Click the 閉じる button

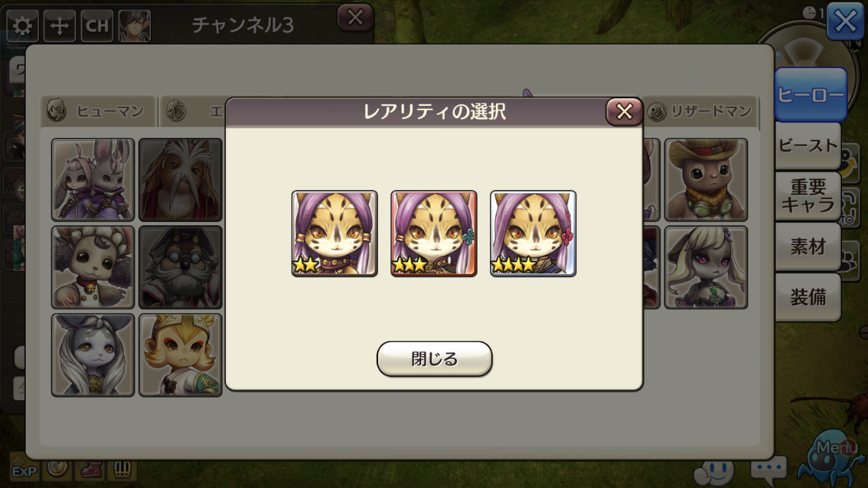click(434, 359)
